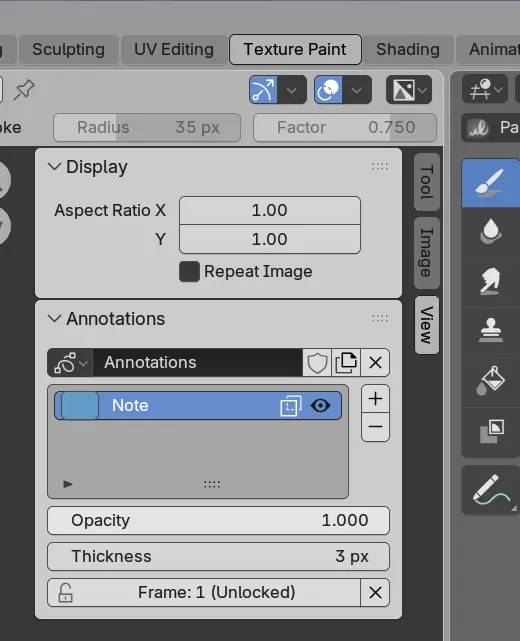Select the Draw brush tool

point(491,183)
